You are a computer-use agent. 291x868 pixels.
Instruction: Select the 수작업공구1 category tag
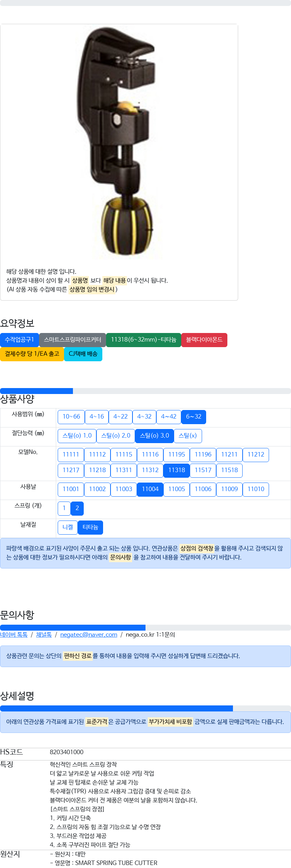(x=19, y=340)
